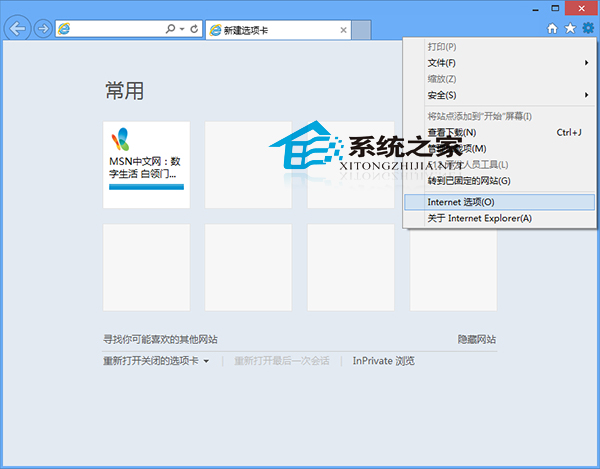Expand the 文件(F) submenu
Viewport: 600px width, 469px height.
coord(443,63)
